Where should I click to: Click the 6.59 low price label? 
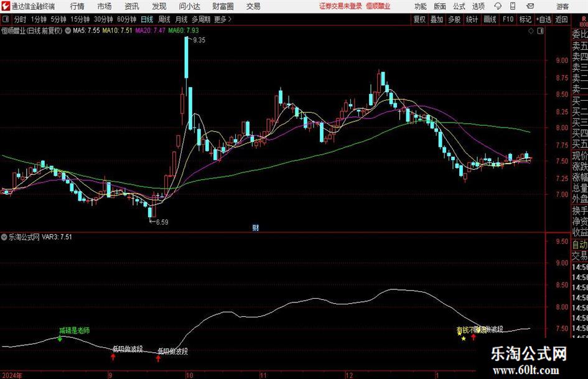162,222
